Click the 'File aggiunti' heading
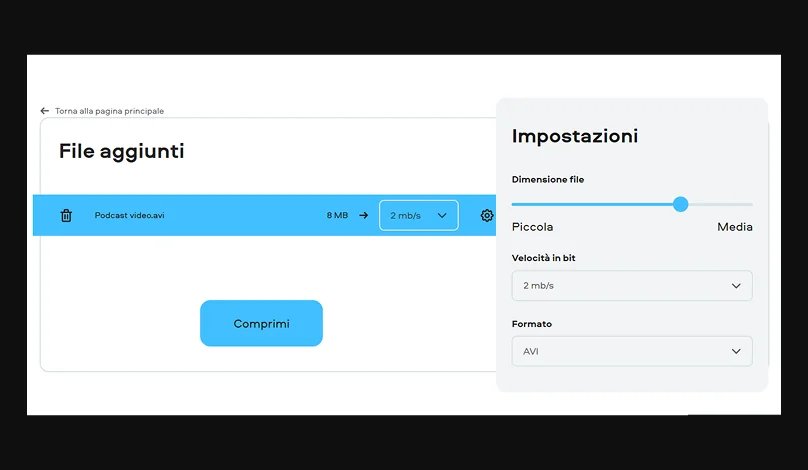The width and height of the screenshot is (808, 470). click(x=122, y=152)
